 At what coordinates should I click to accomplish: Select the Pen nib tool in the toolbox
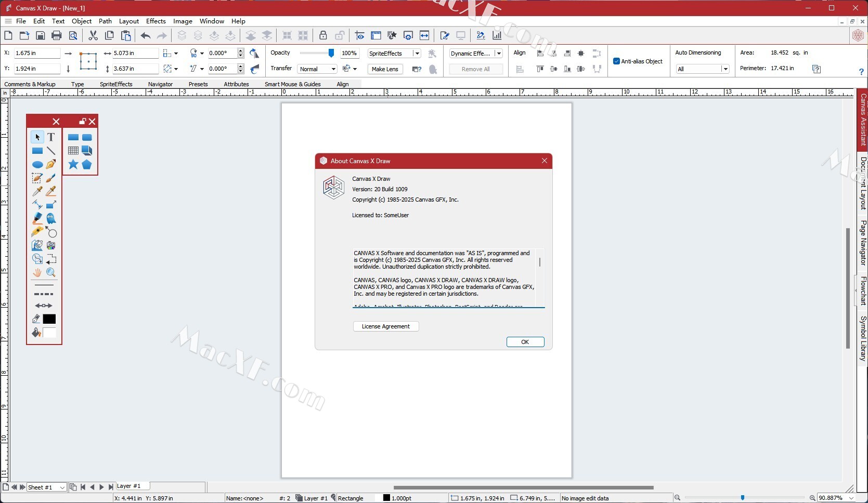click(x=51, y=165)
